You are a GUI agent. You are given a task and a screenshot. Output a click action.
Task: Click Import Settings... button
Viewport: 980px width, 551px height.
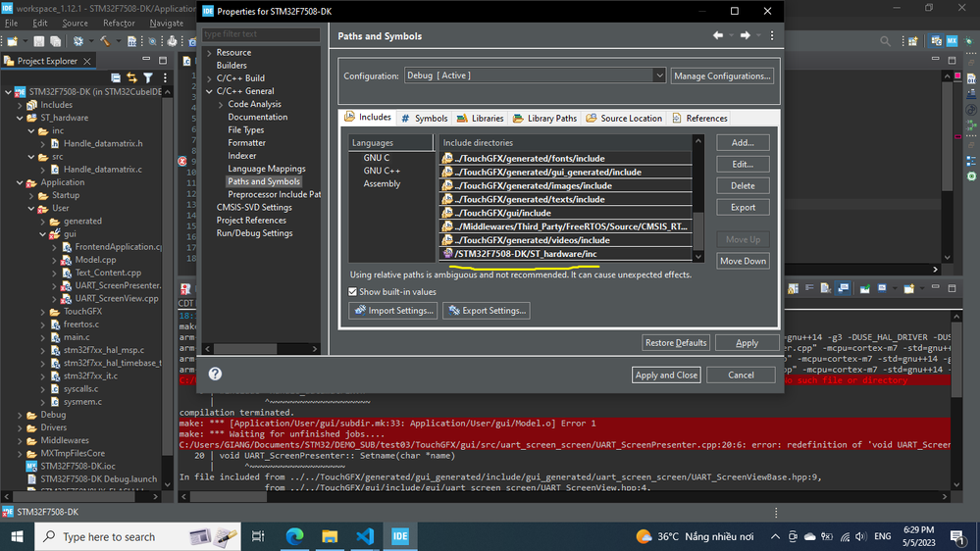point(393,311)
